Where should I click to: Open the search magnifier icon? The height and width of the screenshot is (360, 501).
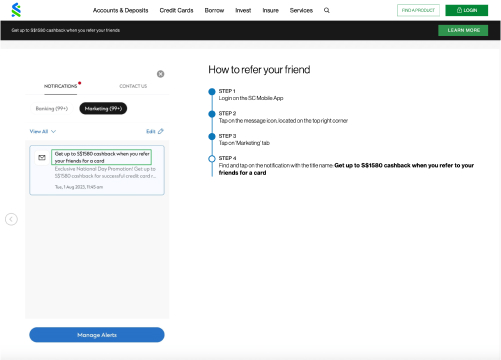[327, 10]
